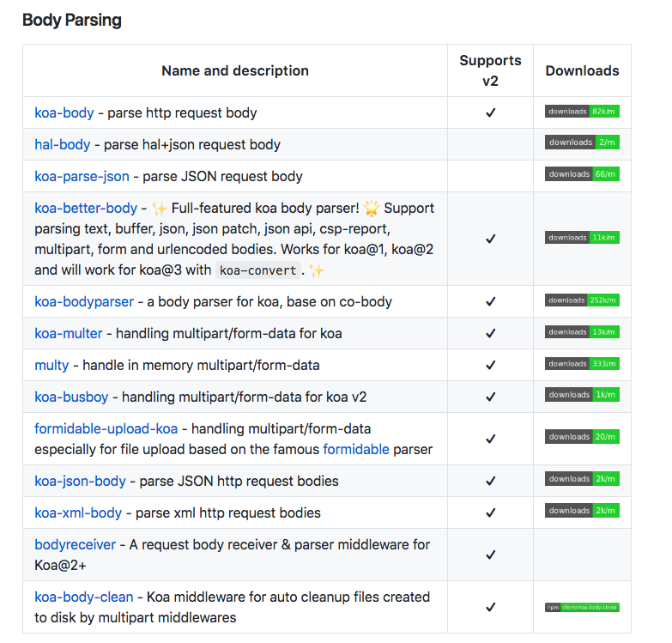672x643 pixels.
Task: Click the 82k/m downloads badge
Action: coord(582,112)
